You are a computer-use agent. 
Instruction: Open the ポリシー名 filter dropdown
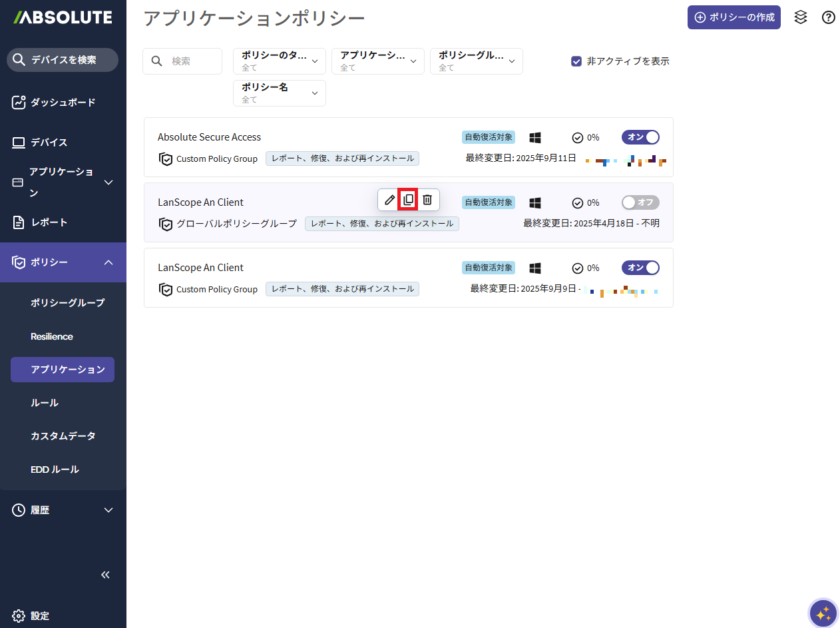(280, 93)
